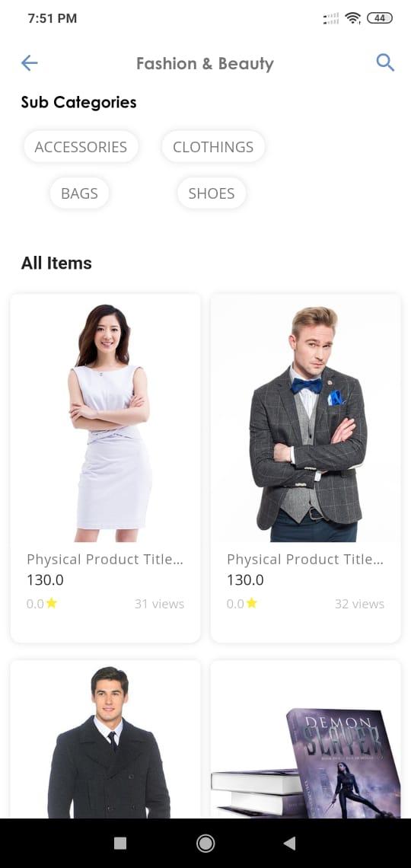Tap the 31 views label
Image resolution: width=411 pixels, height=868 pixels.
click(x=159, y=604)
